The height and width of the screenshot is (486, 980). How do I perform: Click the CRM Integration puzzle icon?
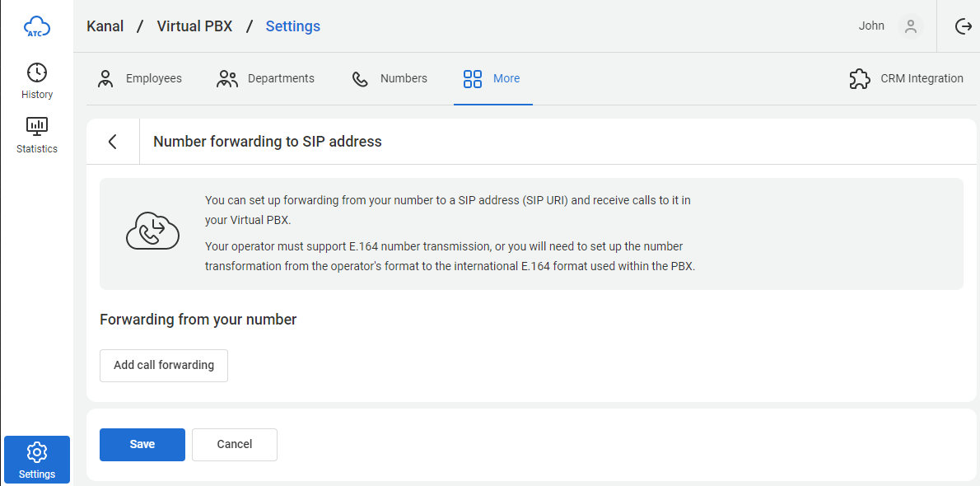pos(860,79)
